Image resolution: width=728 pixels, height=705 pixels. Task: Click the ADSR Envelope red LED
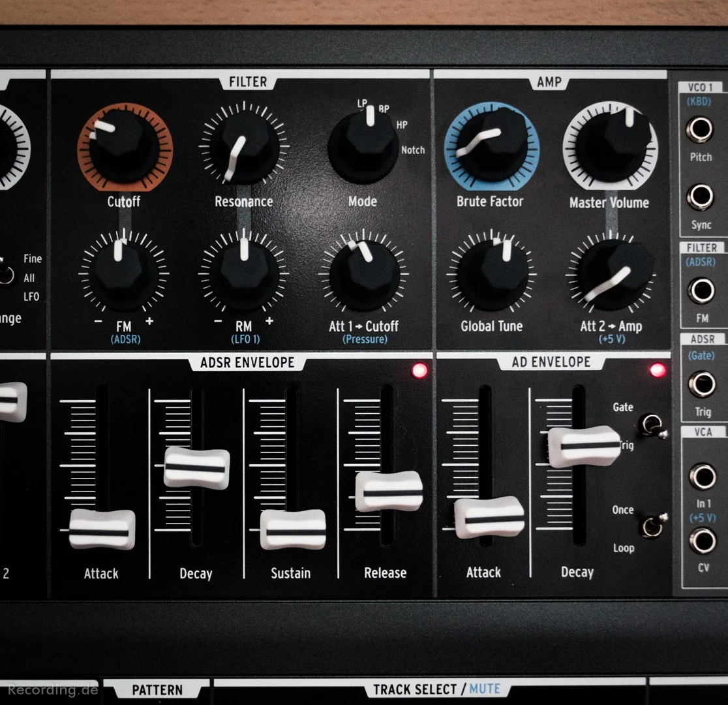click(419, 370)
